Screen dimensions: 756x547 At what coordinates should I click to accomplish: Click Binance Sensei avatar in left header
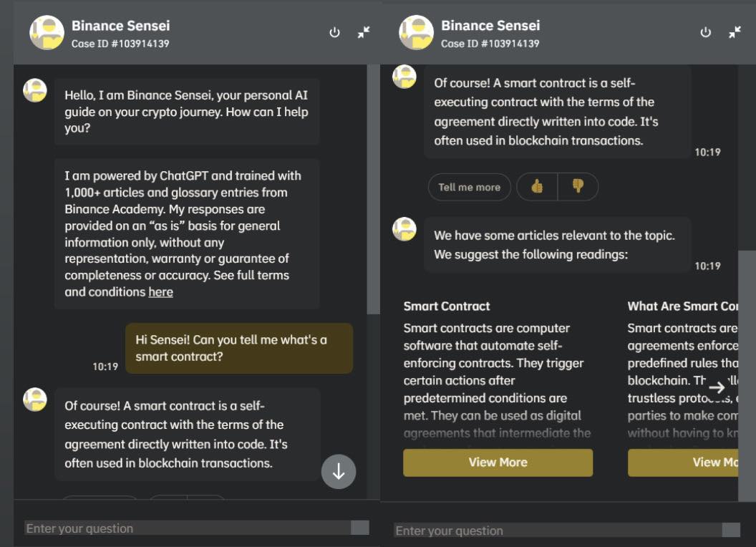[x=47, y=33]
